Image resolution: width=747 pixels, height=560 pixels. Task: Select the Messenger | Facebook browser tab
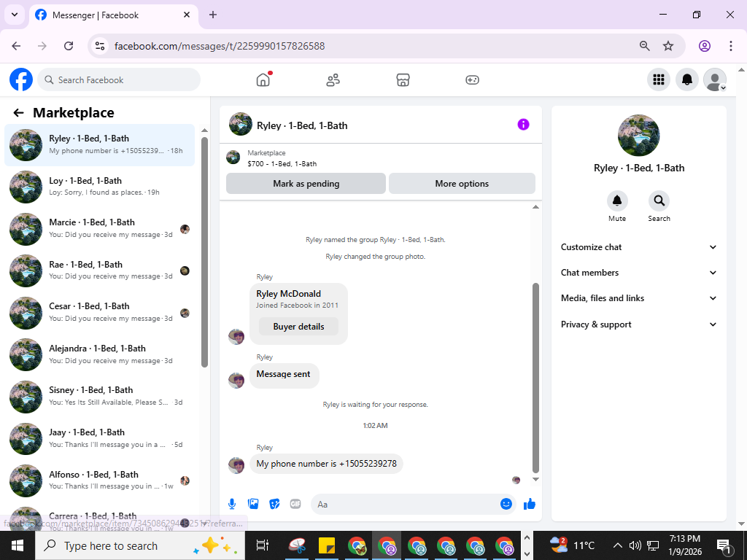coord(113,15)
